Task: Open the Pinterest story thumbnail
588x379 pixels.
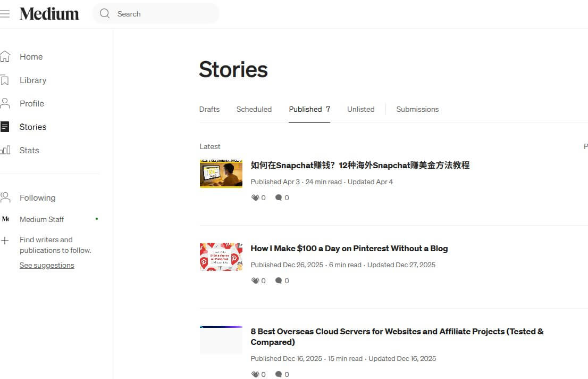Action: [x=221, y=257]
